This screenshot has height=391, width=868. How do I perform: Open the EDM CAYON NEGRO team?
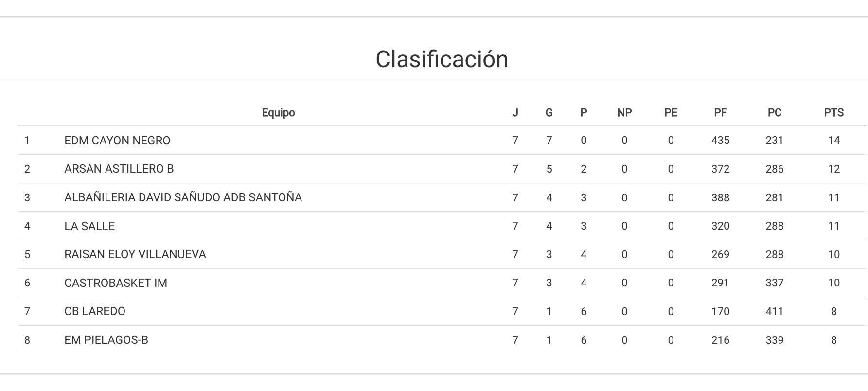click(x=117, y=141)
